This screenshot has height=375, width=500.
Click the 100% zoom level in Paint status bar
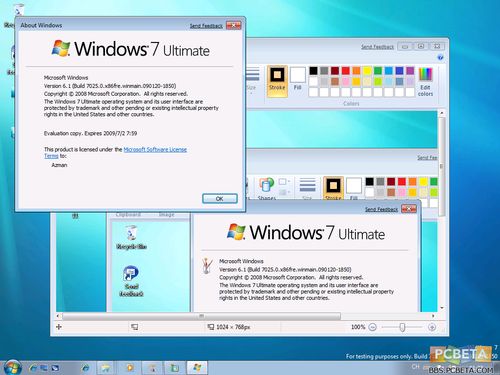[358, 327]
